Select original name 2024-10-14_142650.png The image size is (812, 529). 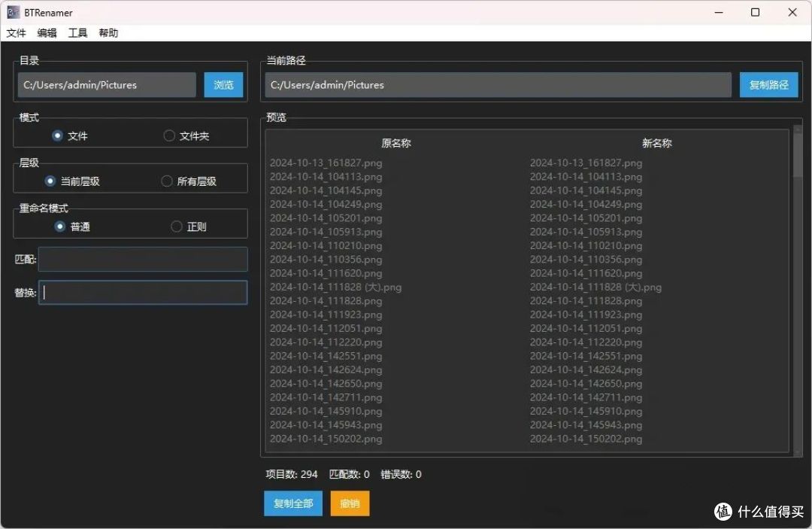point(326,384)
